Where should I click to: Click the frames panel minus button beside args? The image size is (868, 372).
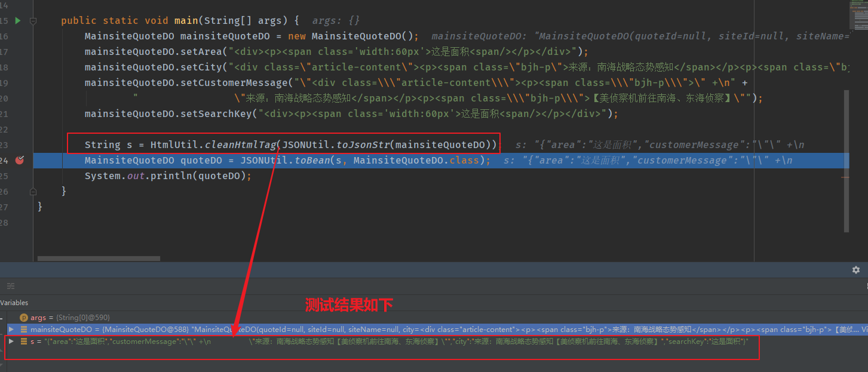coord(2,318)
